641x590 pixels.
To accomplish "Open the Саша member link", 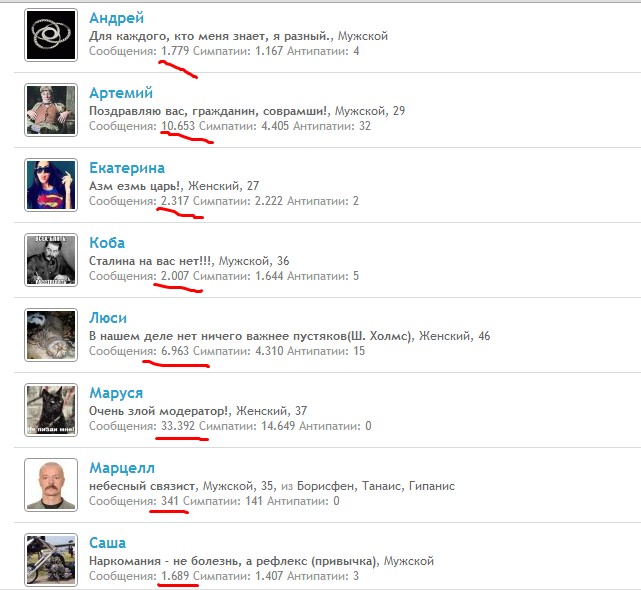I will (x=108, y=543).
